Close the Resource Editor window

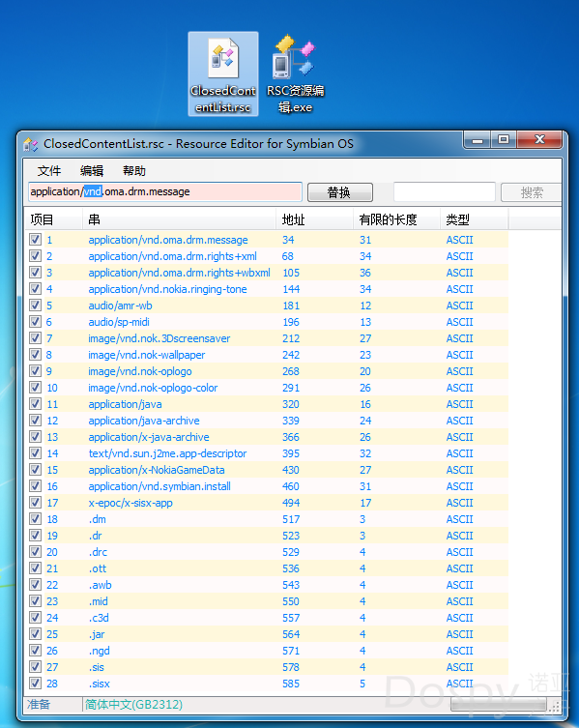539,140
